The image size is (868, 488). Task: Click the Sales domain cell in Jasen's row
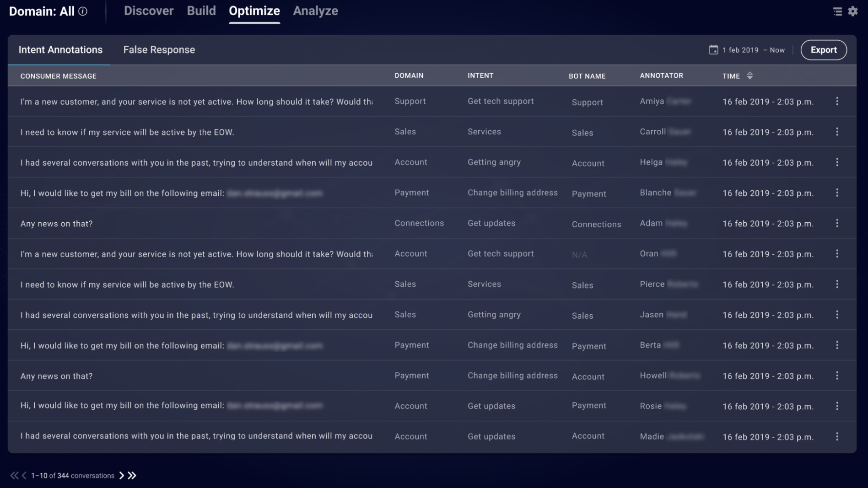(x=405, y=315)
